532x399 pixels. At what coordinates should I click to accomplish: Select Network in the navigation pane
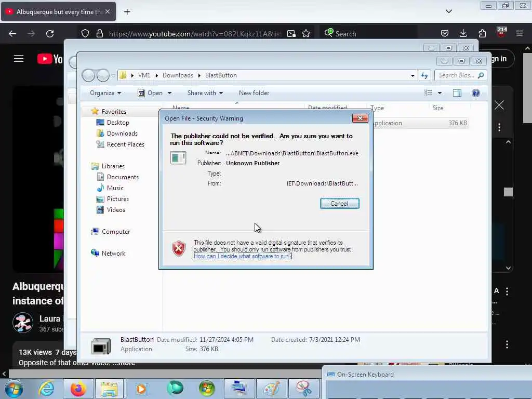pos(113,254)
